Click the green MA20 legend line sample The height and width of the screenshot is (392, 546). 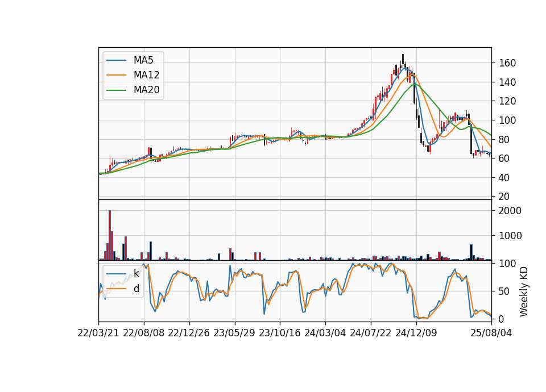[x=116, y=90]
